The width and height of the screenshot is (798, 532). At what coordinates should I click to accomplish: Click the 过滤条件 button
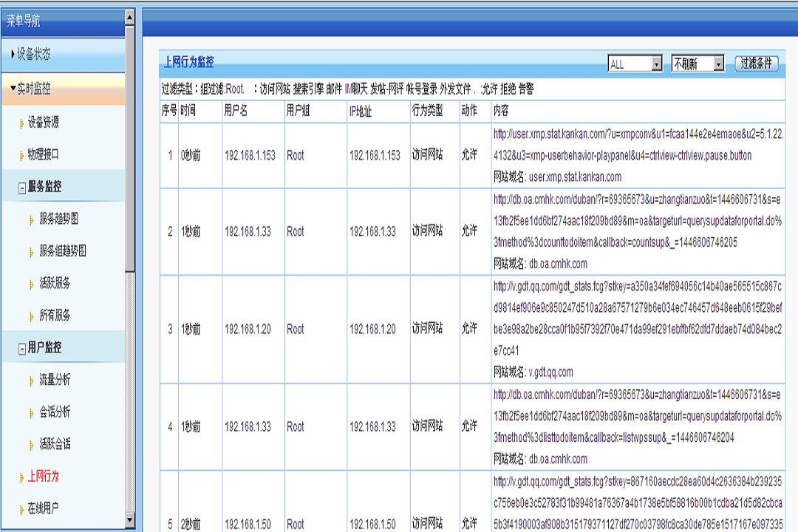(757, 64)
